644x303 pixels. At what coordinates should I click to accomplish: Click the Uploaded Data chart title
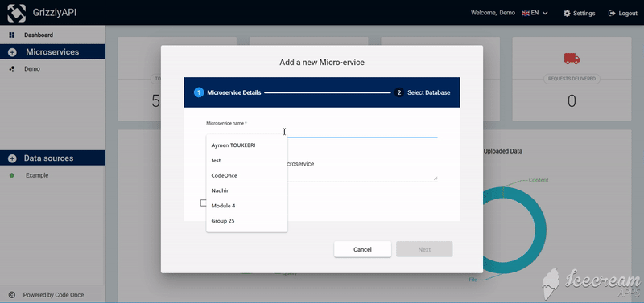pos(502,151)
